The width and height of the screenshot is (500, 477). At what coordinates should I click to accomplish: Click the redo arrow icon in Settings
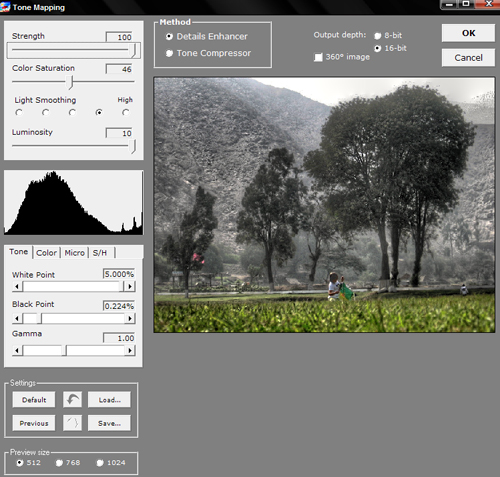[72, 423]
